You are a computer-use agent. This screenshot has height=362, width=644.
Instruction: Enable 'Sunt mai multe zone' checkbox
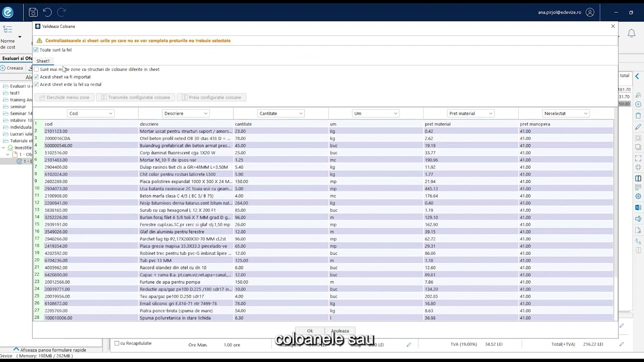tap(36, 69)
